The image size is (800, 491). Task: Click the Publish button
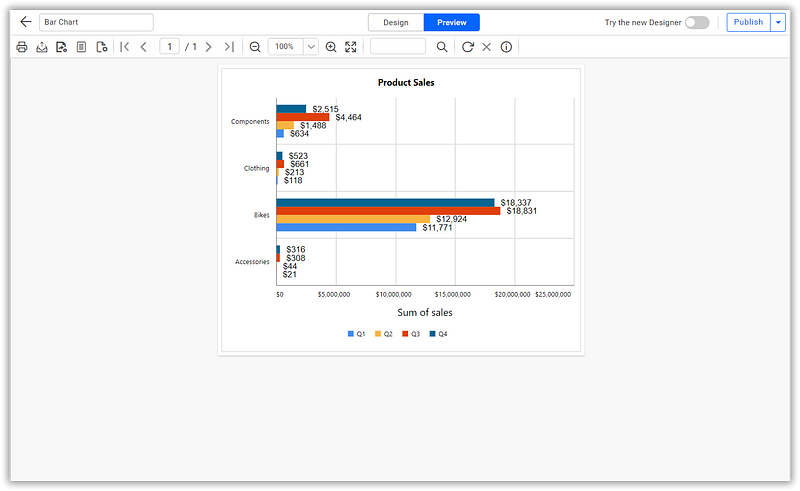tap(748, 22)
